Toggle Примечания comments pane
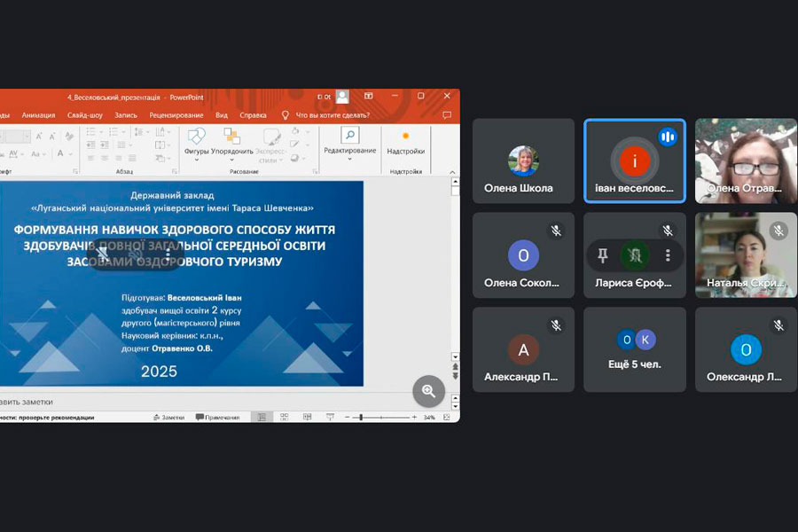798x532 pixels. pyautogui.click(x=218, y=417)
